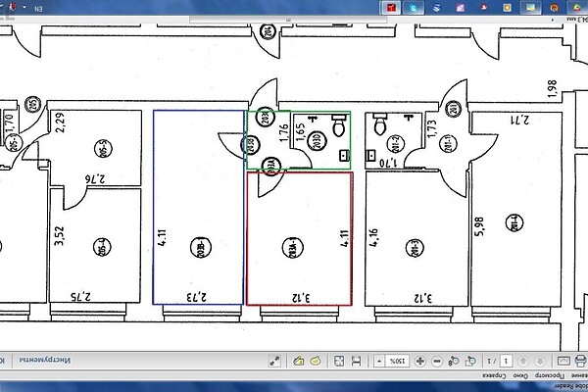
Task: Open the Просмотр menu
Action: click(551, 377)
